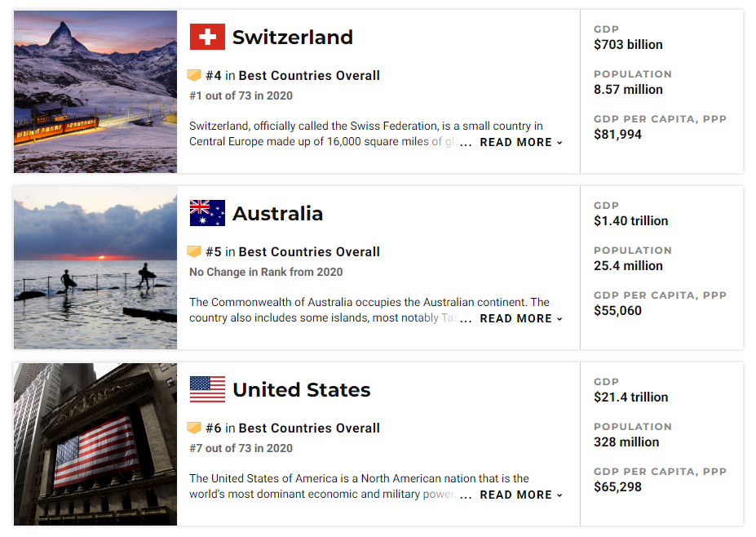Click Switzerland's GDP value $703 billion

(x=628, y=44)
